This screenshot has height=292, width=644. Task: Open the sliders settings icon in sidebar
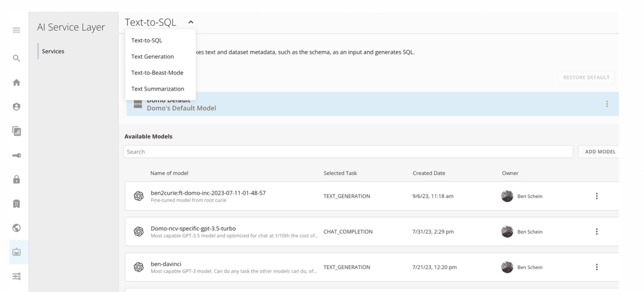(16, 276)
